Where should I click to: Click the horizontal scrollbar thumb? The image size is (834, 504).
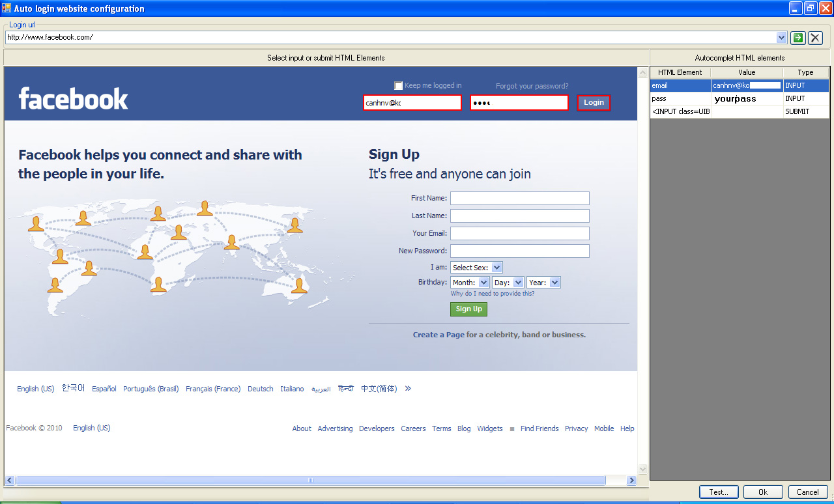coord(310,480)
